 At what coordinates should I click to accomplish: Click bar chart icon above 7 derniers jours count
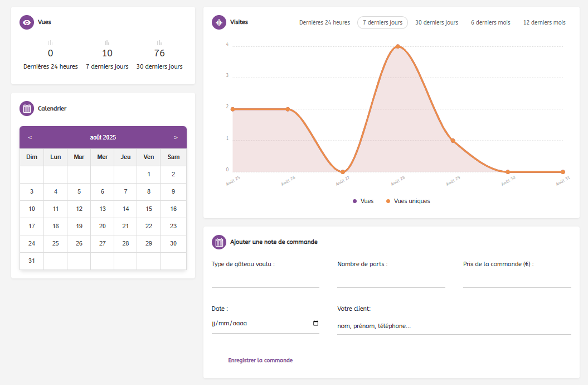107,43
